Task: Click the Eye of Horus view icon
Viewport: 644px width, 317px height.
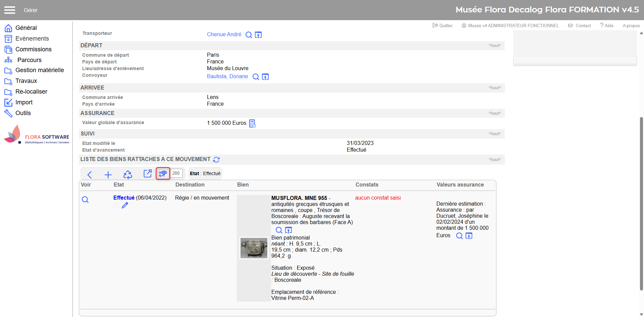Action: 163,173
